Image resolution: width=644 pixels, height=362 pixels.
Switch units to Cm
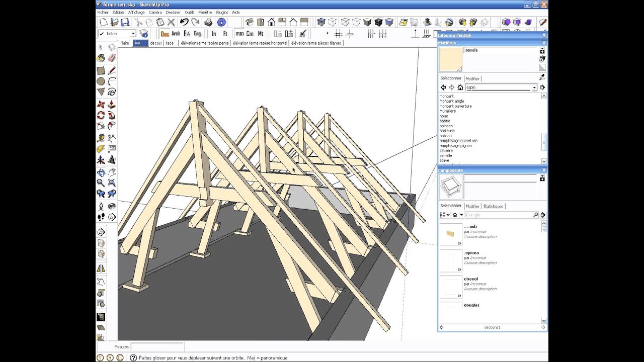coord(250,34)
